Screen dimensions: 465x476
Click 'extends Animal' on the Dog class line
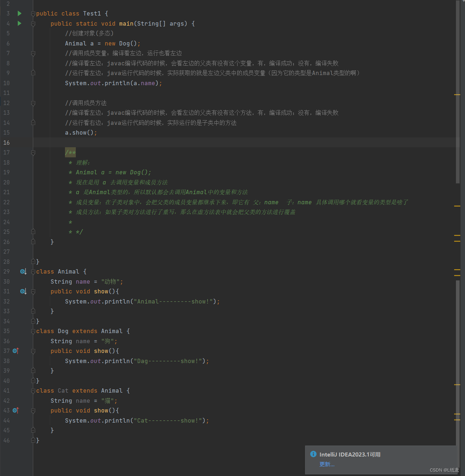pos(97,331)
